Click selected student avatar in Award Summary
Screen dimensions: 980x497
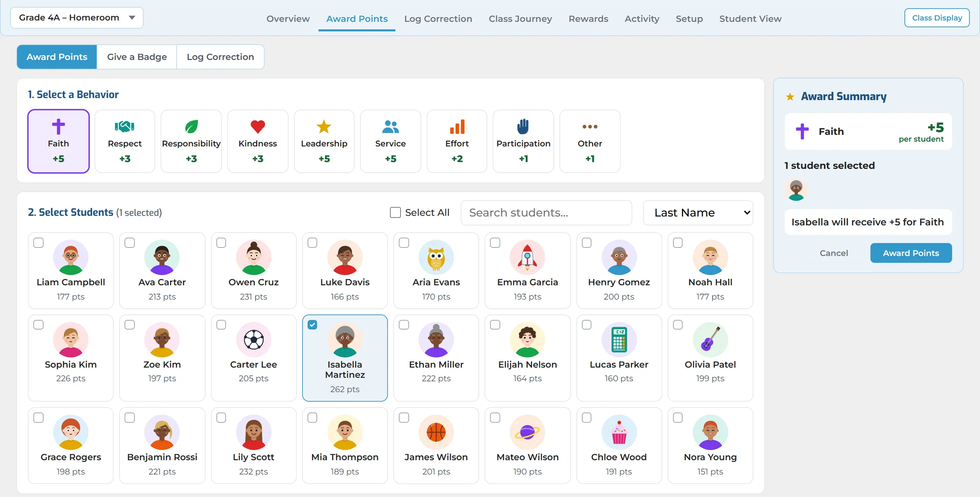point(796,189)
